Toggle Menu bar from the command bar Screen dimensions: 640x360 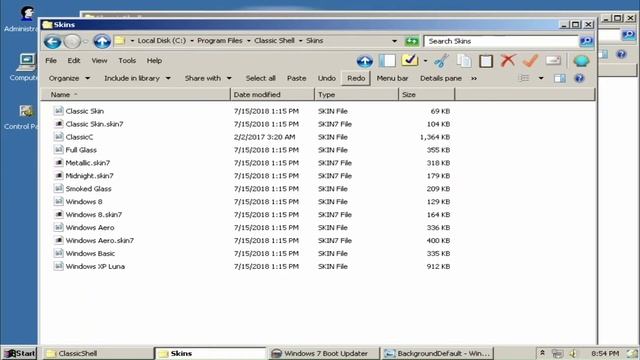(x=392, y=78)
